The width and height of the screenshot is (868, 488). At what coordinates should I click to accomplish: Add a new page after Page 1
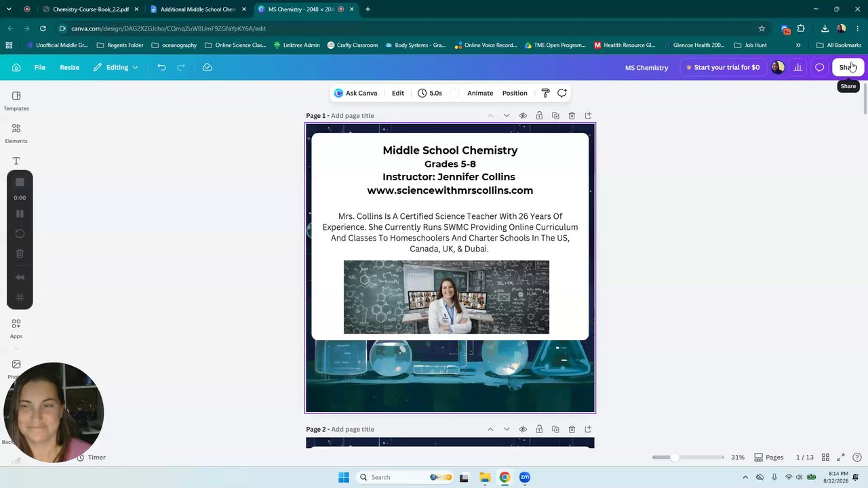coord(588,116)
